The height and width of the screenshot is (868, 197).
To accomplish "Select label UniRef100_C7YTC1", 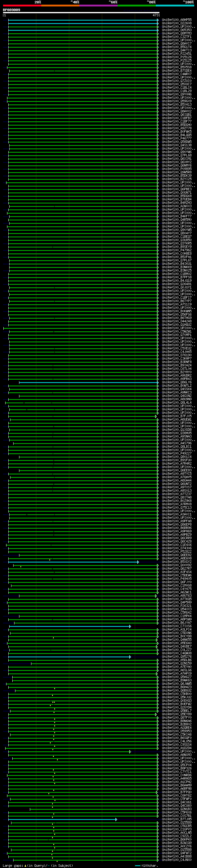I will click(177, 772).
